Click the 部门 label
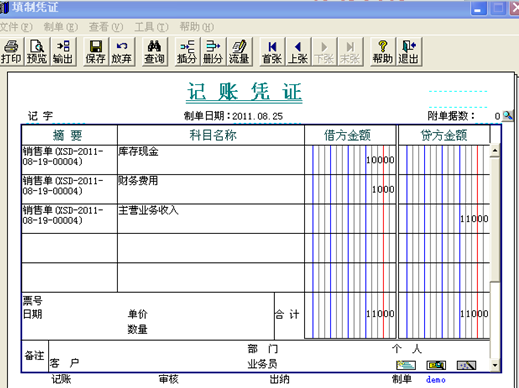This screenshot has height=388, width=519. tap(263, 349)
